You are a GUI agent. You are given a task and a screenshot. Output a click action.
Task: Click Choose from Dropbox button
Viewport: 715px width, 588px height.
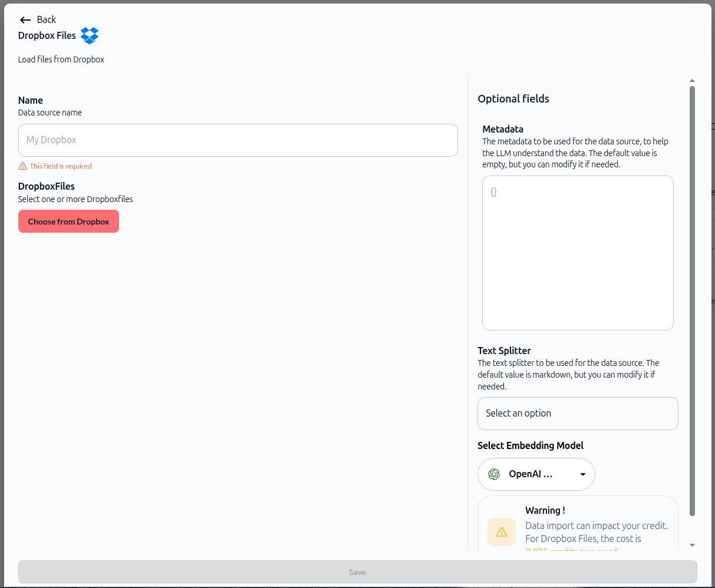click(68, 222)
